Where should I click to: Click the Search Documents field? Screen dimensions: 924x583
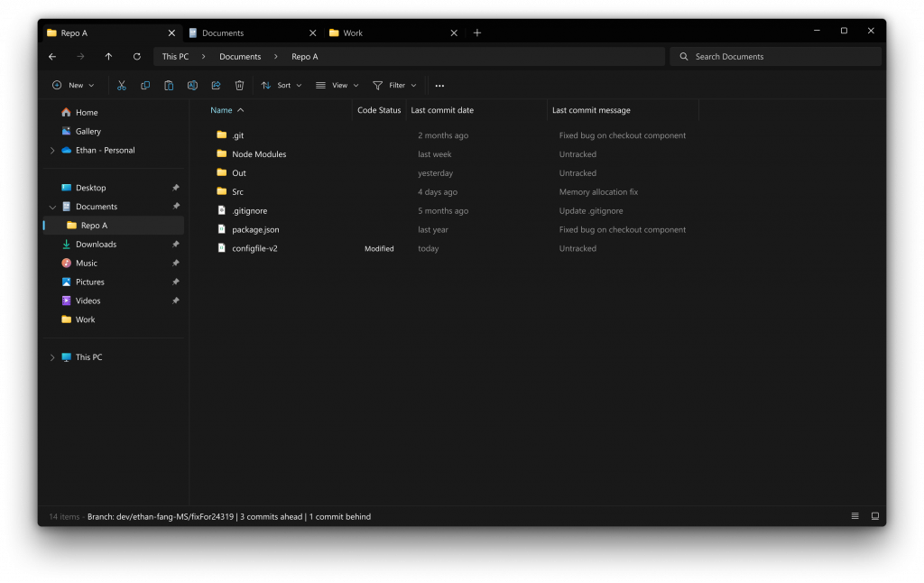coord(775,57)
